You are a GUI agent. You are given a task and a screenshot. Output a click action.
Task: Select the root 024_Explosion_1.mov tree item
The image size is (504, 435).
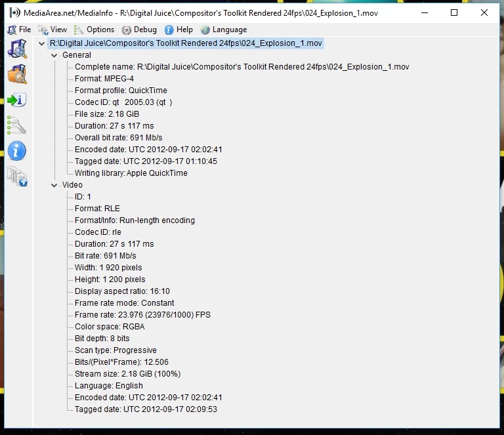pyautogui.click(x=186, y=43)
